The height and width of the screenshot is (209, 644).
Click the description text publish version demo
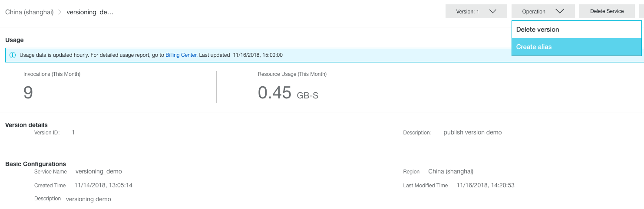pyautogui.click(x=472, y=132)
